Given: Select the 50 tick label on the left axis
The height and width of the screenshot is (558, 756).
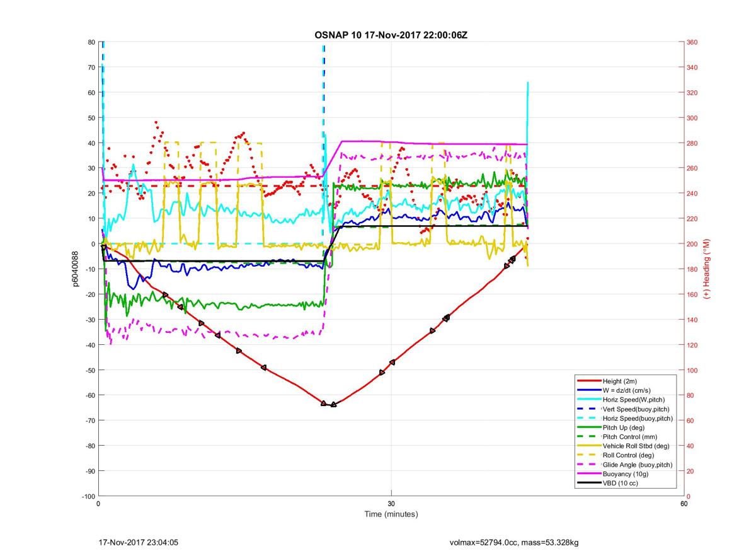Looking at the screenshot, I should click(91, 118).
